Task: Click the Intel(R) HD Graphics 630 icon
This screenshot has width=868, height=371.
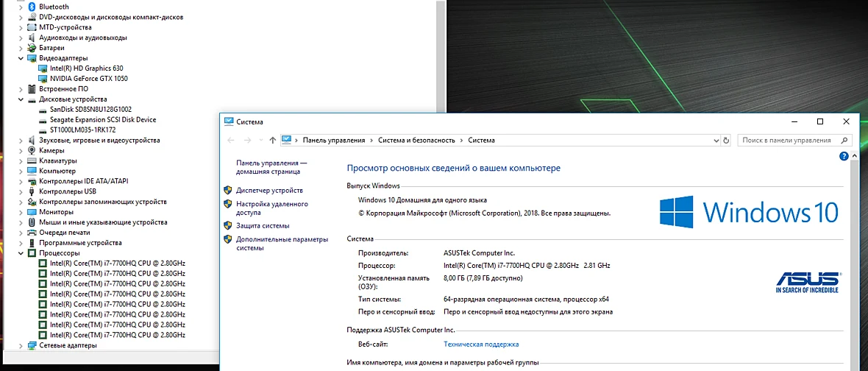Action: click(x=43, y=68)
